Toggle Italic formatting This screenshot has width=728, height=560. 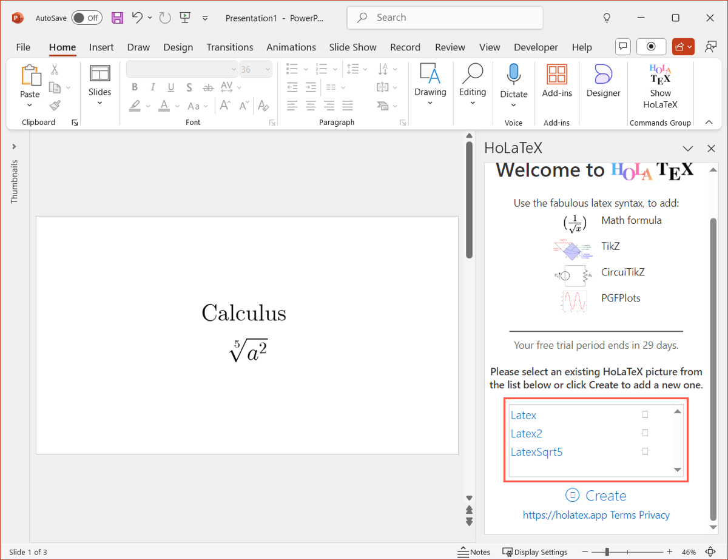(153, 87)
